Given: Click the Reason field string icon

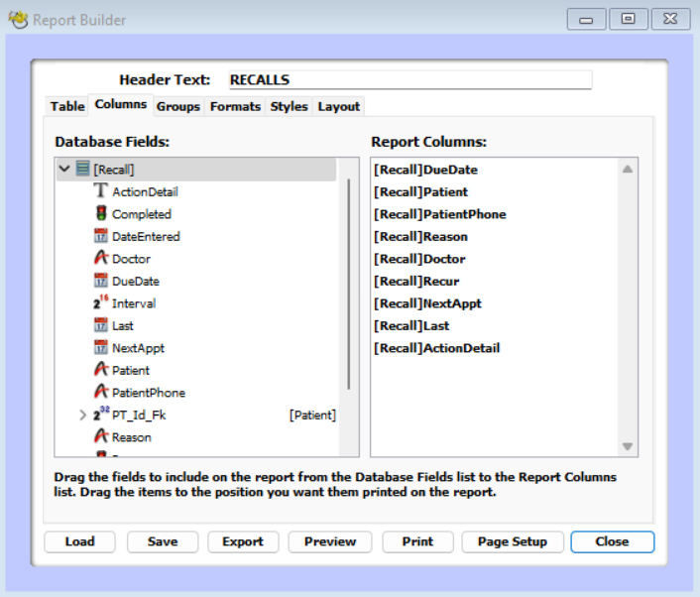Looking at the screenshot, I should (x=101, y=436).
